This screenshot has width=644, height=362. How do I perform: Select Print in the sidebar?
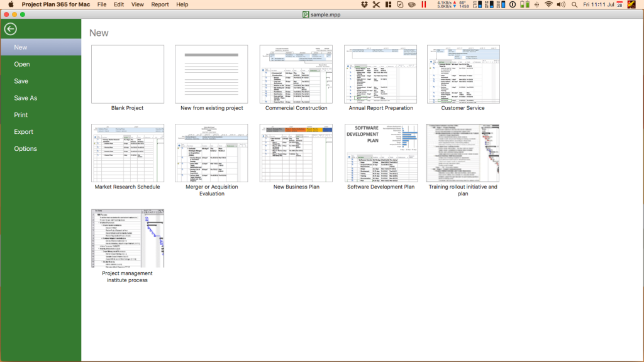[41, 114]
